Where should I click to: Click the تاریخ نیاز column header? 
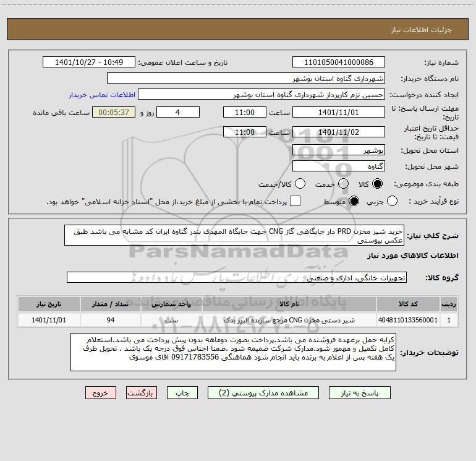coord(49,304)
